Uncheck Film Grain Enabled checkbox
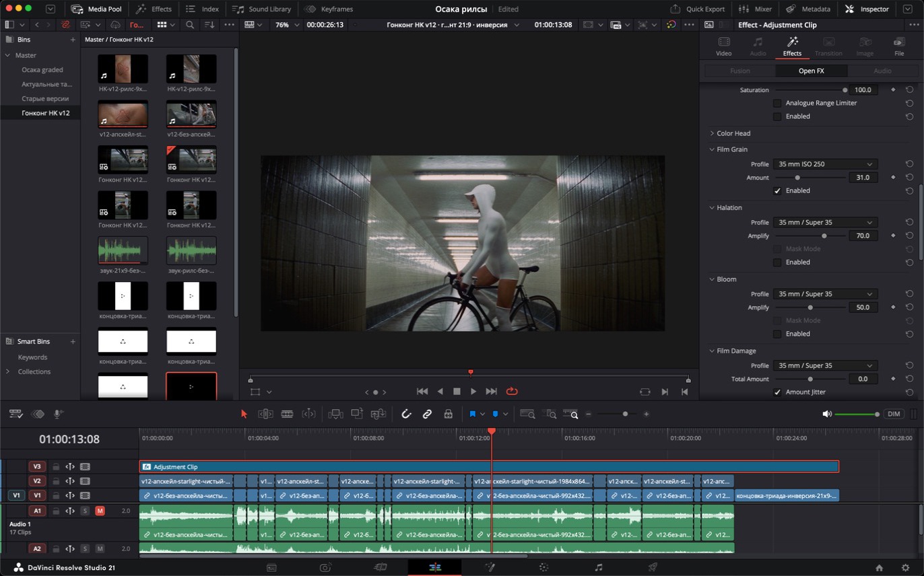This screenshot has height=576, width=924. pos(777,190)
